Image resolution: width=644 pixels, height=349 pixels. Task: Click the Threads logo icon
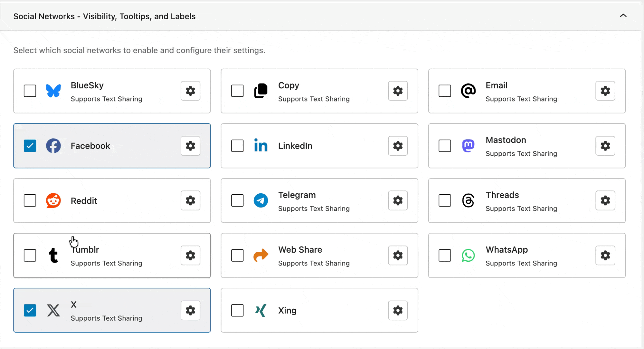(468, 200)
